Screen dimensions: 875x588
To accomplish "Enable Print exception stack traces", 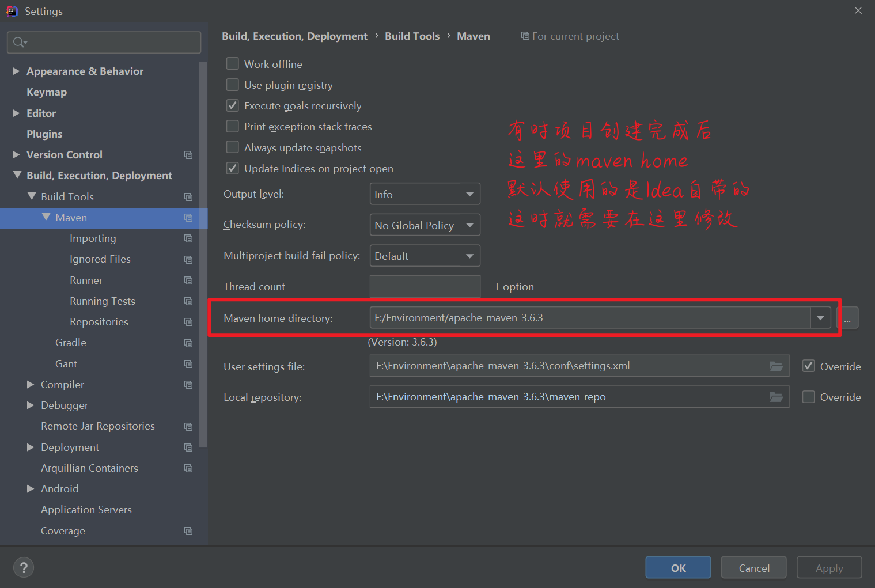I will pyautogui.click(x=233, y=126).
